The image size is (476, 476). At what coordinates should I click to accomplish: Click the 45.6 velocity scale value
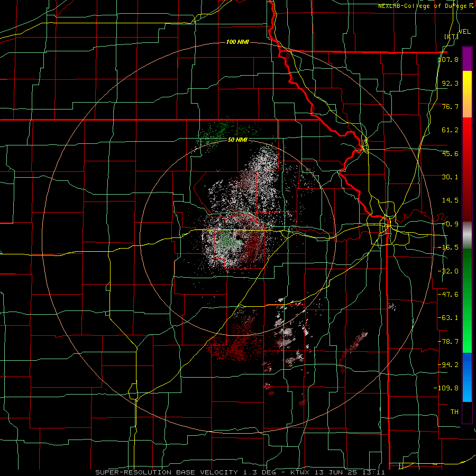click(x=450, y=153)
